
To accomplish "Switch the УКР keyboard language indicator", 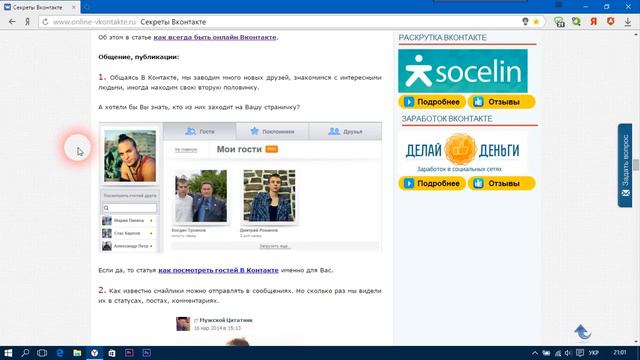I will pyautogui.click(x=594, y=353).
